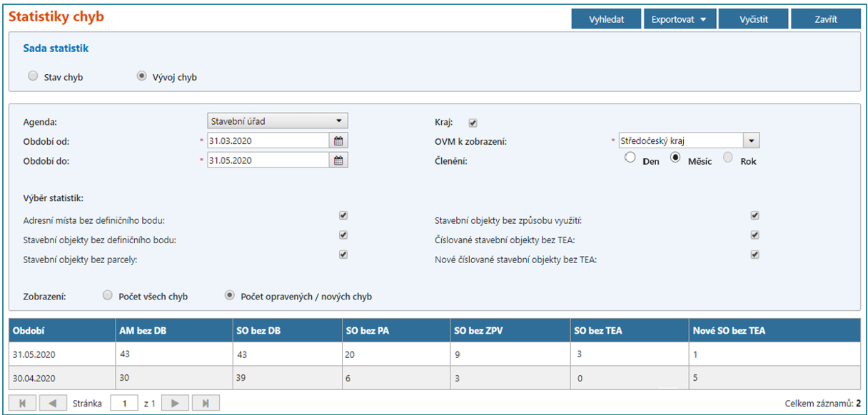Toggle the Kraj checkbox

473,123
